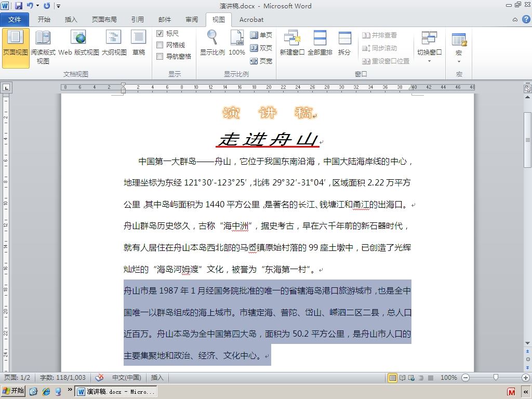Toggle the 插入 insert mode indicator
This screenshot has width=532, height=399.
pos(157,378)
